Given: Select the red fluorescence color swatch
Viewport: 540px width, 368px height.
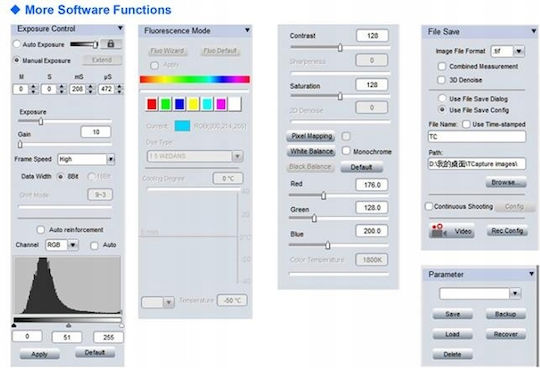Looking at the screenshot, I should 152,104.
